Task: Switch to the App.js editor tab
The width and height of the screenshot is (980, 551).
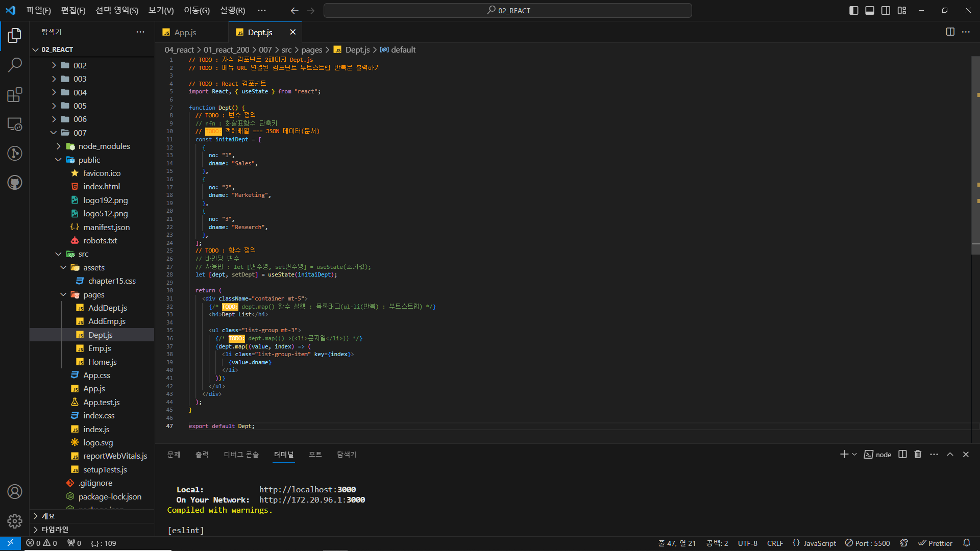Action: click(185, 32)
